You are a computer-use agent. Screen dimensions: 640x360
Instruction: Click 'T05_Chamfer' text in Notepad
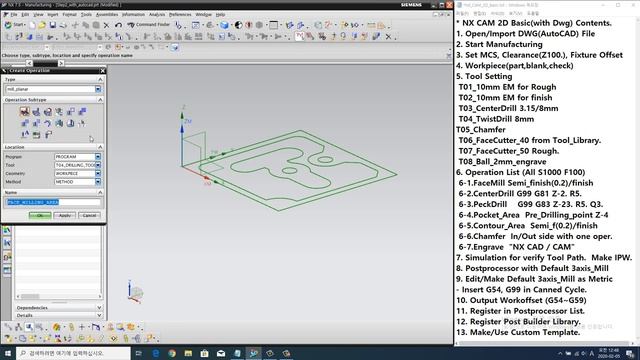[481, 129]
